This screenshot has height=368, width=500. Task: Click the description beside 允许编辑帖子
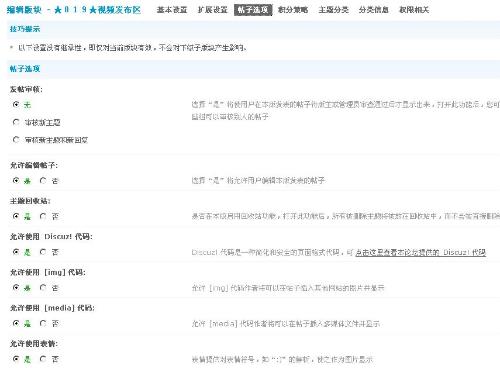(258, 181)
